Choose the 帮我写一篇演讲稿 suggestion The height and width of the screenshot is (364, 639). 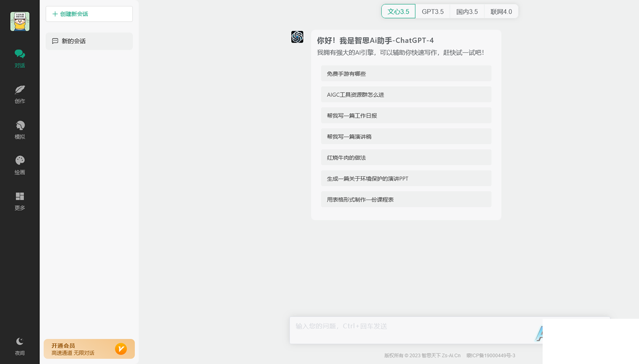click(406, 136)
